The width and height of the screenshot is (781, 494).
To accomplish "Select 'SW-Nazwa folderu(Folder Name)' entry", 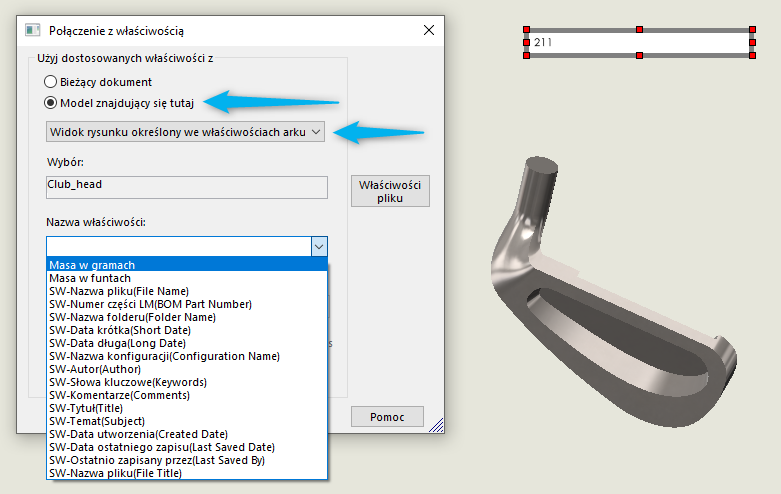I will 132,317.
